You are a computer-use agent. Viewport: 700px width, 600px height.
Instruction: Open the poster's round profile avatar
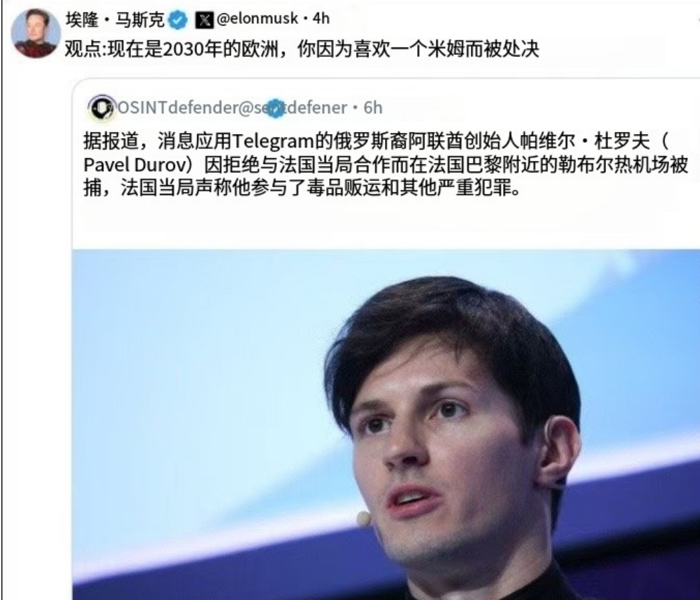pos(36,33)
